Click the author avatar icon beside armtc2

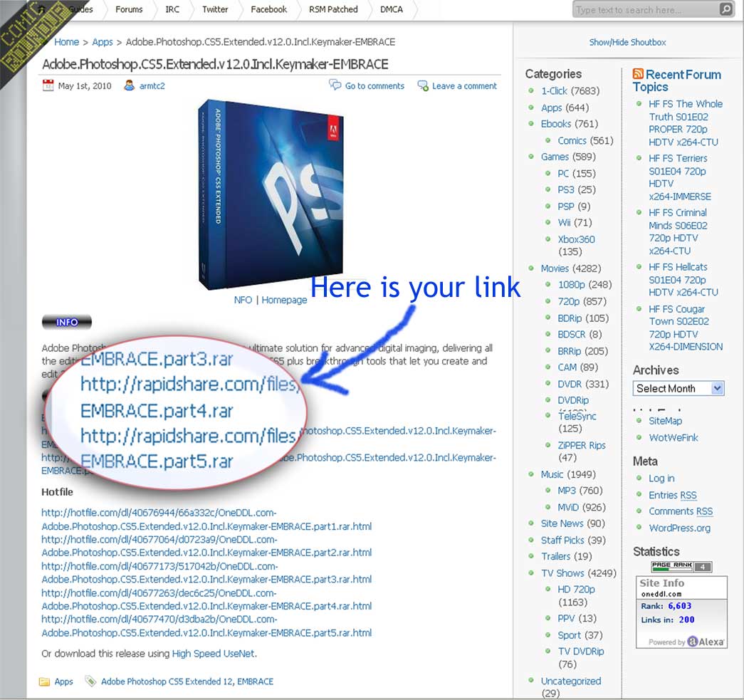coord(129,85)
